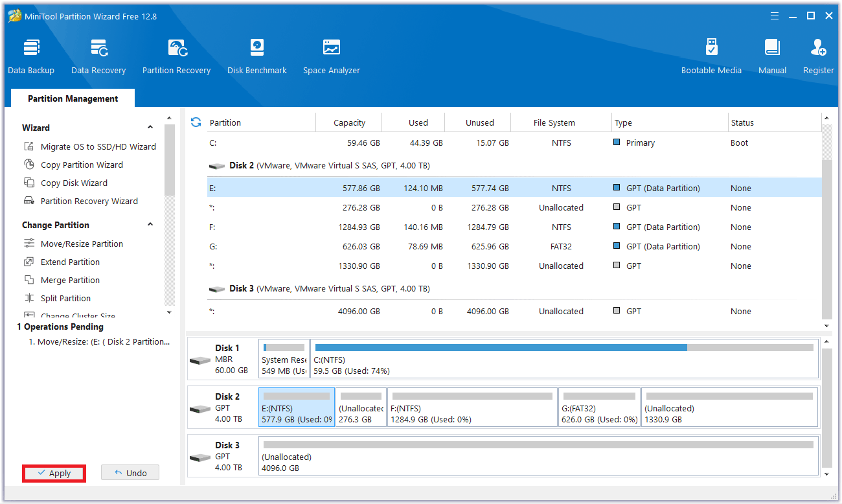842x504 pixels.
Task: Select E:(NTFS) block in disk map
Action: click(x=297, y=407)
